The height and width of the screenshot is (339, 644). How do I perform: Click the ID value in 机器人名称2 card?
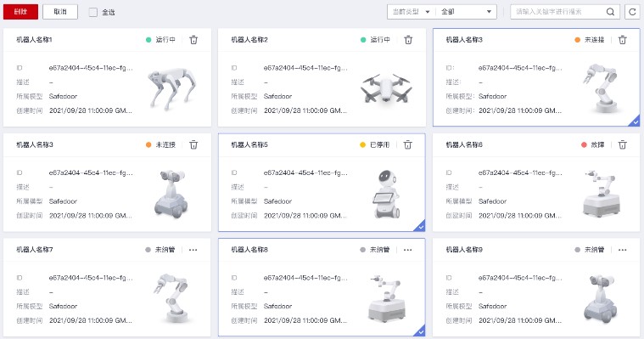pos(305,68)
